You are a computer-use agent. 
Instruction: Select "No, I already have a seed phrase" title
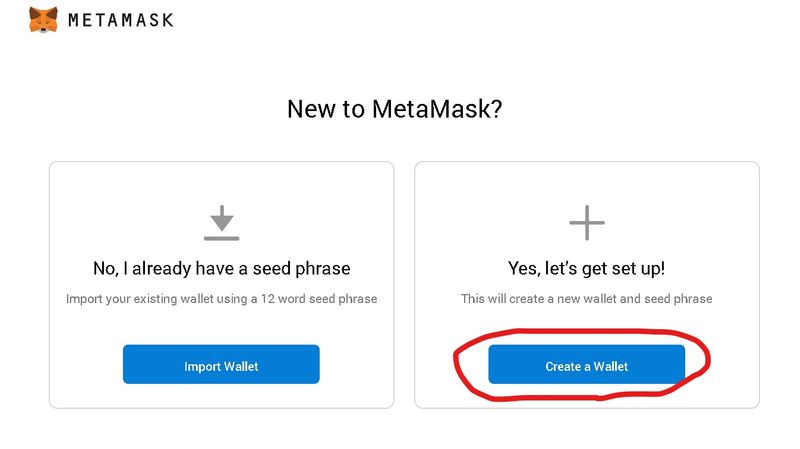(x=221, y=268)
